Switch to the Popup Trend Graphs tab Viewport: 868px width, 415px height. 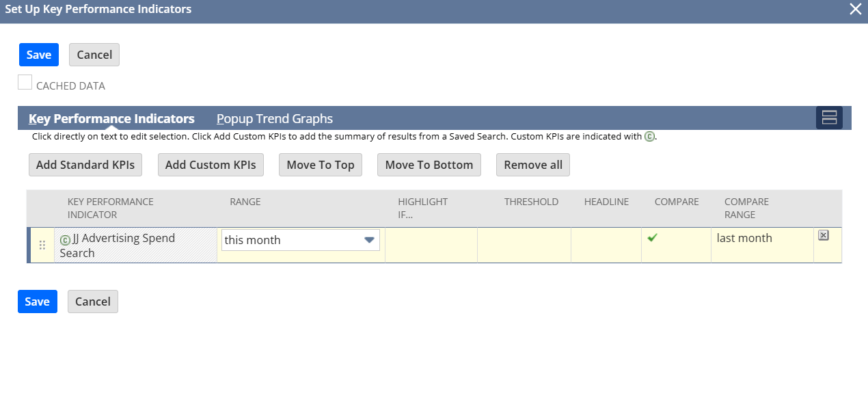coord(274,118)
